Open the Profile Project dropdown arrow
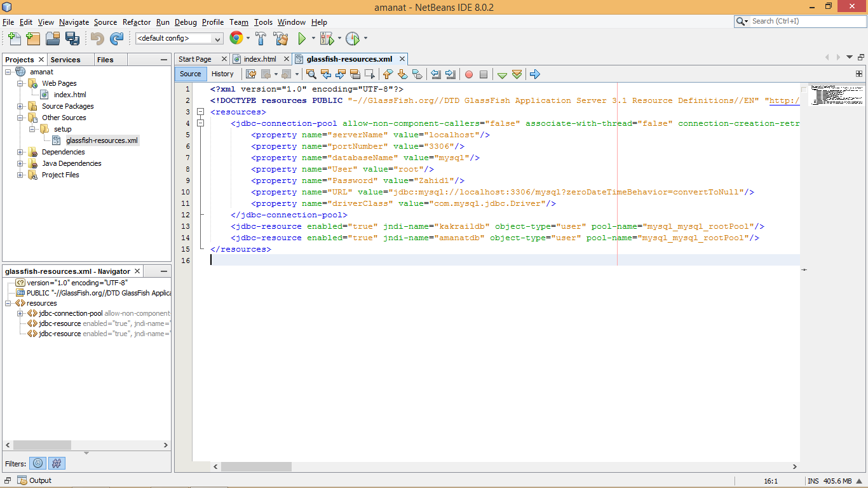868x488 pixels. tap(365, 38)
